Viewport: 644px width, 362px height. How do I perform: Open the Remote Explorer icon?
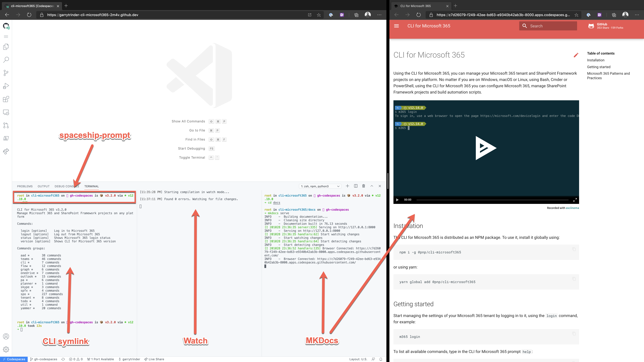point(6,112)
